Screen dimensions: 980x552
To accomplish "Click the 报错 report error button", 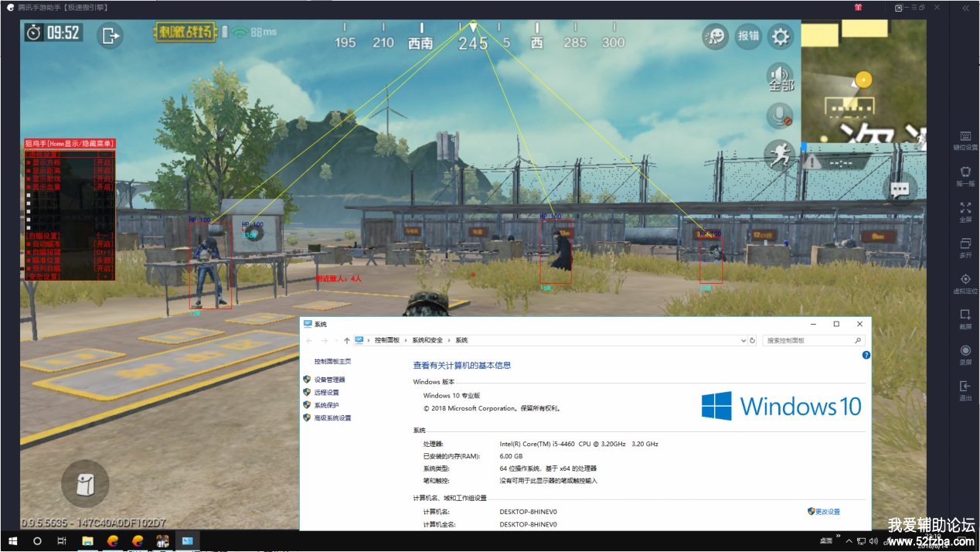I will pos(748,36).
